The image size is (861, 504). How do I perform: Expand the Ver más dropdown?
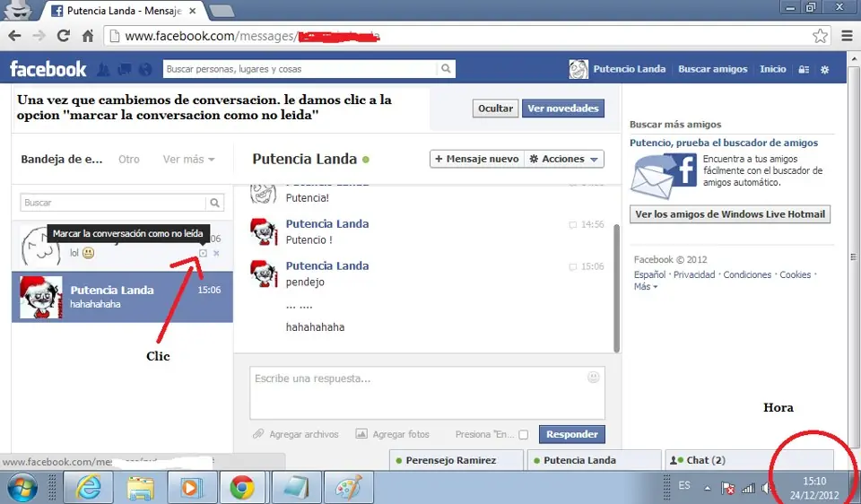(x=189, y=160)
